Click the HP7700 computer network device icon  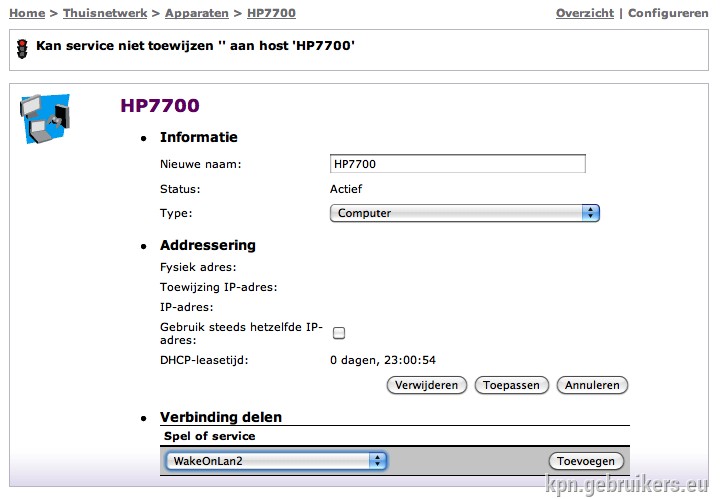[45, 118]
